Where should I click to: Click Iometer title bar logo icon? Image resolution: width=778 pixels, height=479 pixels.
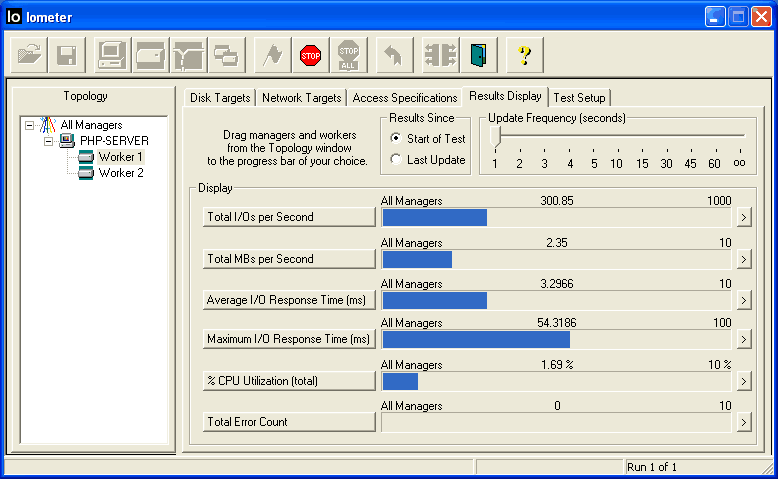pos(14,16)
